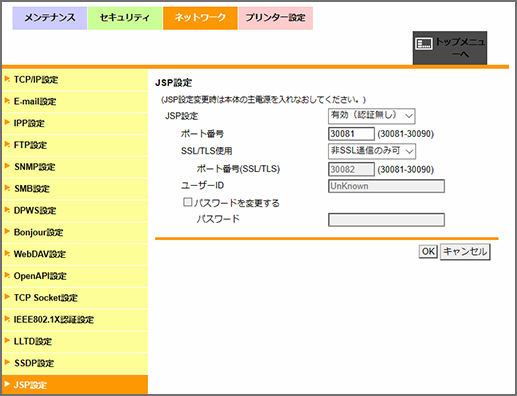Go to IEEE802.1X認証設定 page
The image size is (517, 396).
tap(75, 320)
